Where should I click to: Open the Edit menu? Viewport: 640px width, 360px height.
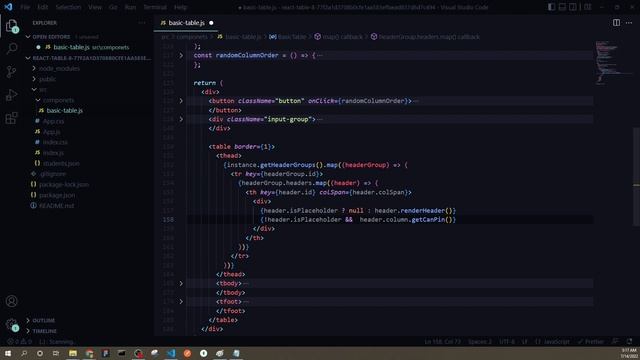[42, 7]
